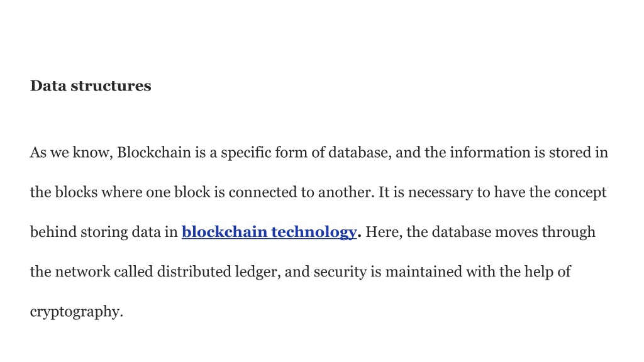Open the blockchain technology link
The width and height of the screenshot is (644, 362).
[269, 233]
